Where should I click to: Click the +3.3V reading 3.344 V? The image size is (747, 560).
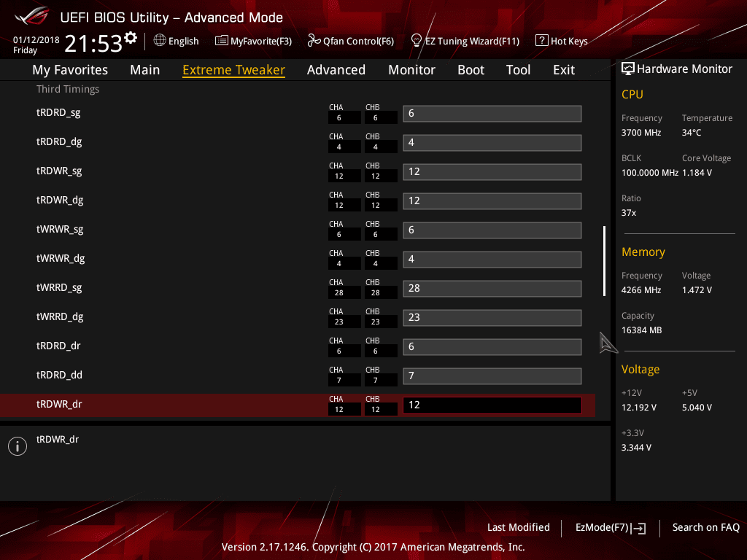click(636, 448)
